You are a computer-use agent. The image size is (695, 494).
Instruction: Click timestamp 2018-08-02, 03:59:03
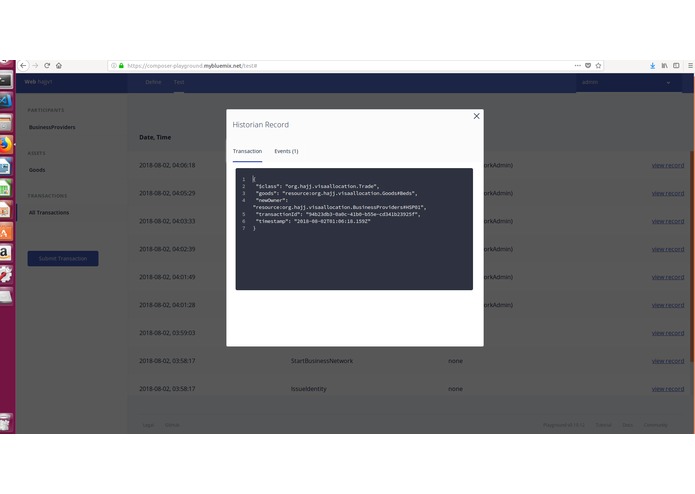coord(167,333)
